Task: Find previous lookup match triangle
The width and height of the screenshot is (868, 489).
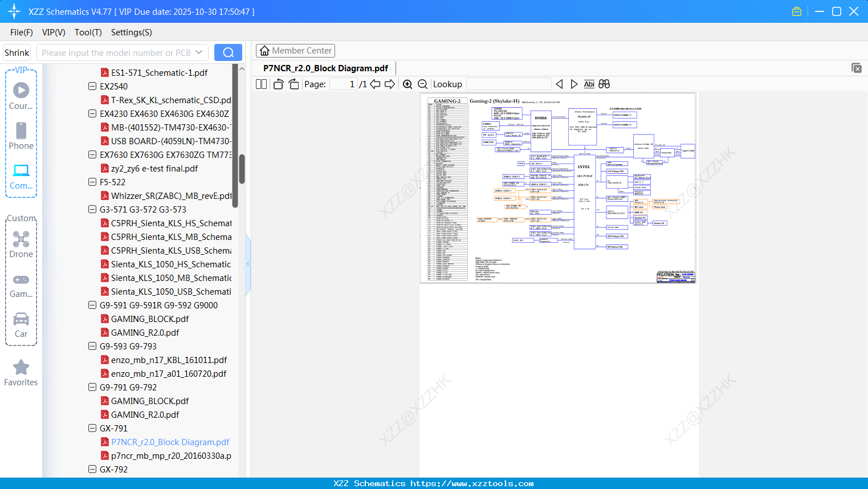Action: (x=559, y=84)
